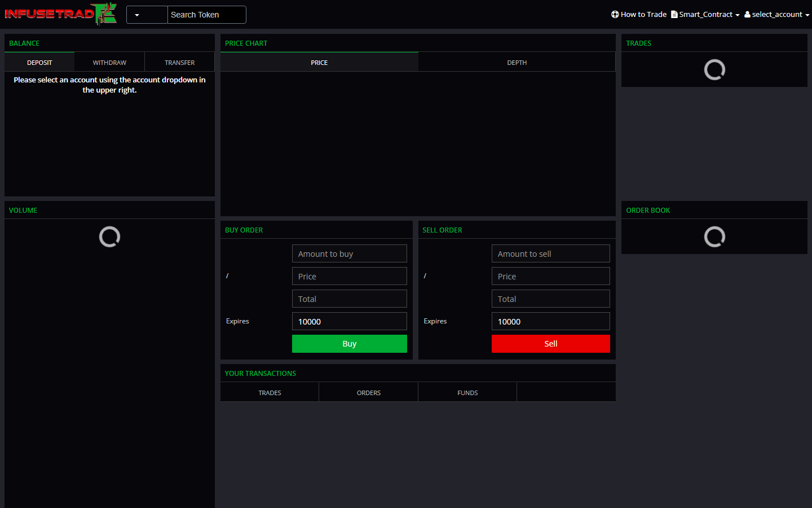
Task: Click the red Sell button
Action: tap(551, 344)
